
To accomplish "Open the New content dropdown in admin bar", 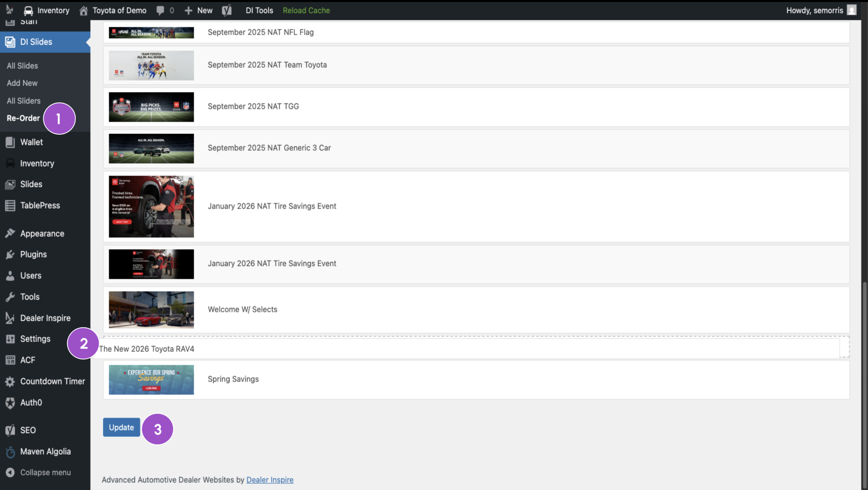I will tap(199, 10).
